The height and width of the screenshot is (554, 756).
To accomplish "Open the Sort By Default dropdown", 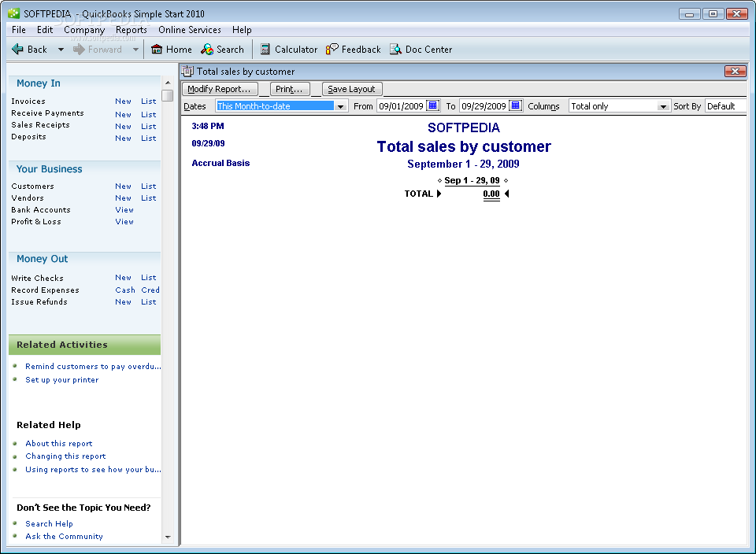I will click(x=725, y=106).
